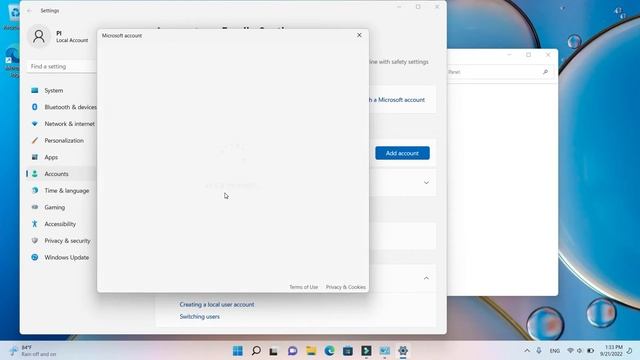Open clock and date in taskbar
The image size is (640, 360).
tap(611, 351)
